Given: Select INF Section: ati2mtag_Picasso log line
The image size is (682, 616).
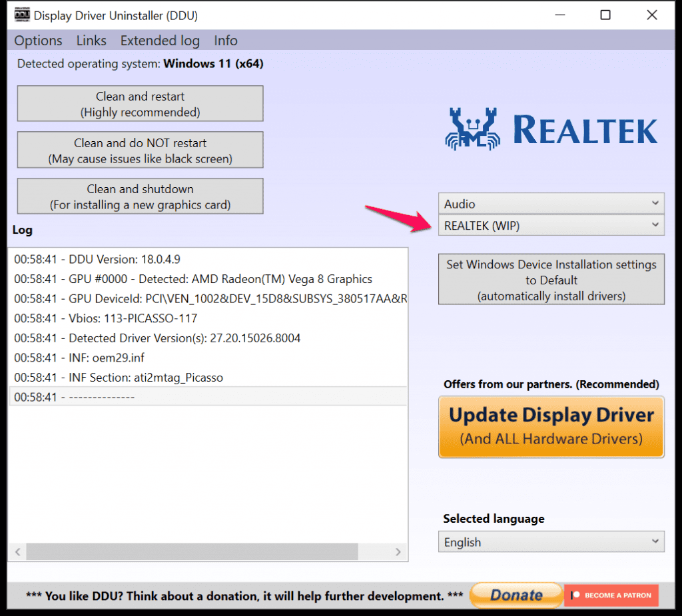Looking at the screenshot, I should [x=208, y=378].
